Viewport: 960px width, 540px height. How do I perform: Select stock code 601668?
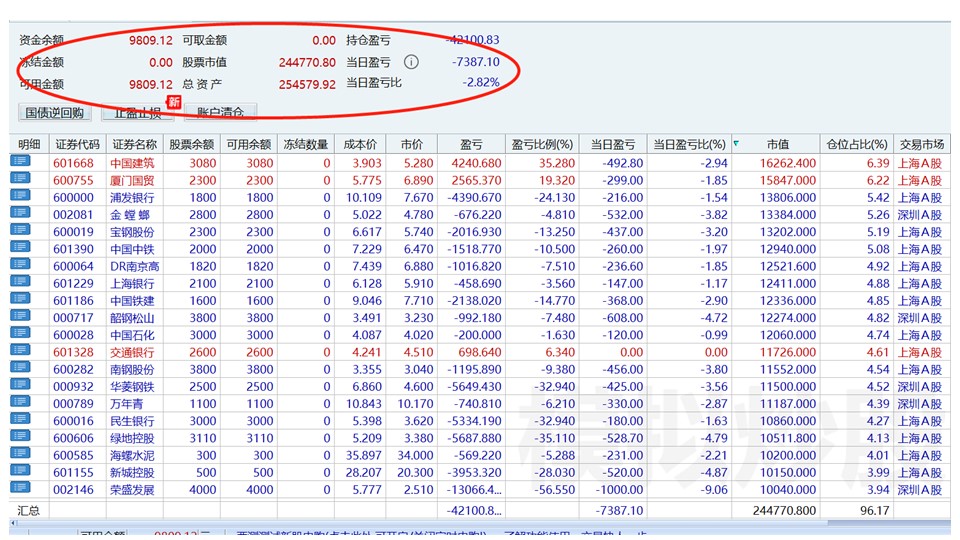pyautogui.click(x=73, y=163)
